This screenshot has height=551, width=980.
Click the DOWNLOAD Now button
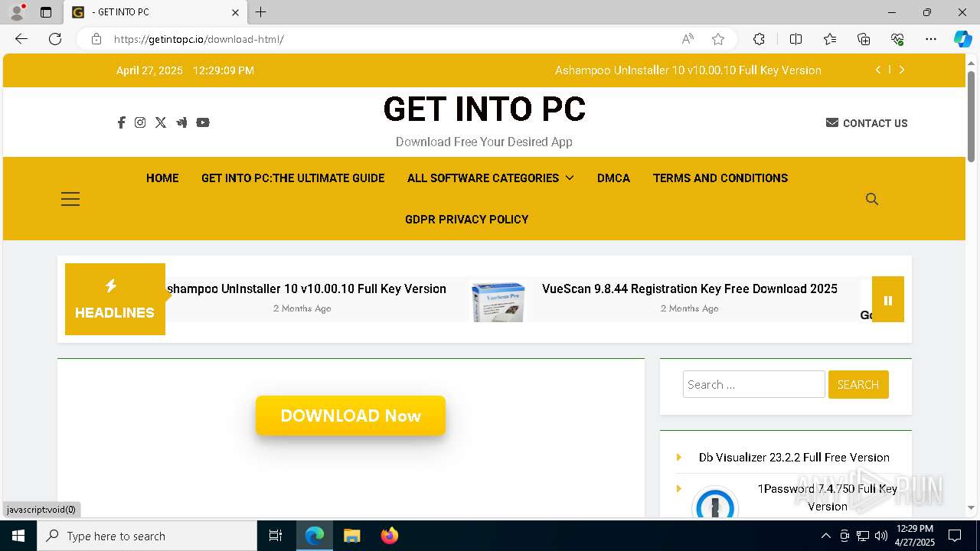point(351,416)
